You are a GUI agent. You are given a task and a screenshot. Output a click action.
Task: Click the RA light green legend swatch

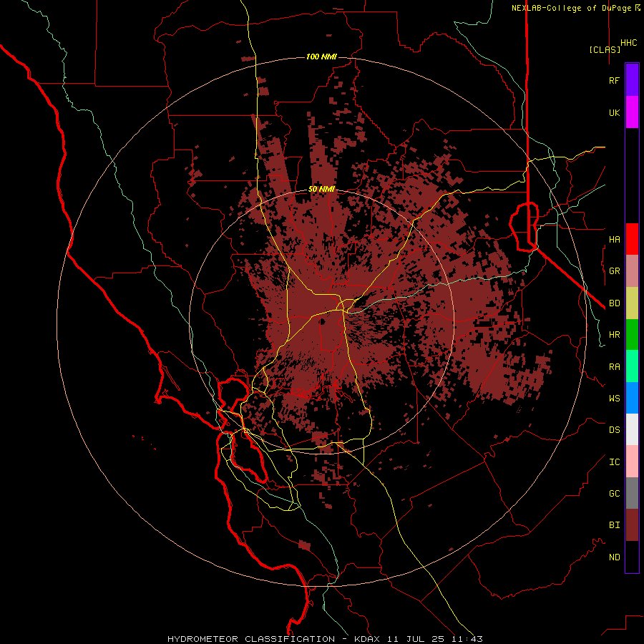tap(632, 366)
